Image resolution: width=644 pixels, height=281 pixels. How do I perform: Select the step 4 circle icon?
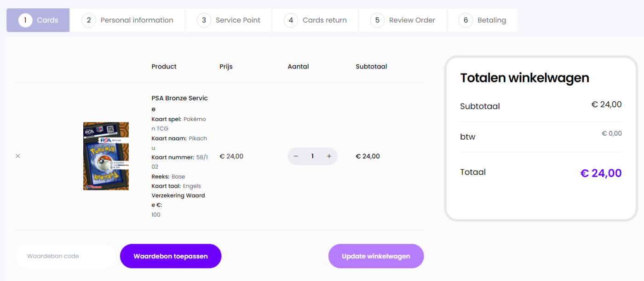pyautogui.click(x=291, y=20)
